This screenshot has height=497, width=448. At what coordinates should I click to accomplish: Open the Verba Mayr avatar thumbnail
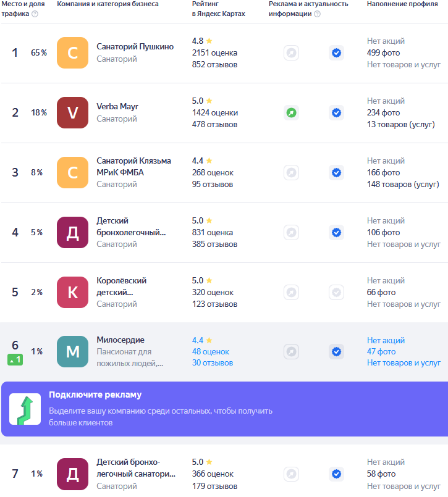click(x=72, y=113)
